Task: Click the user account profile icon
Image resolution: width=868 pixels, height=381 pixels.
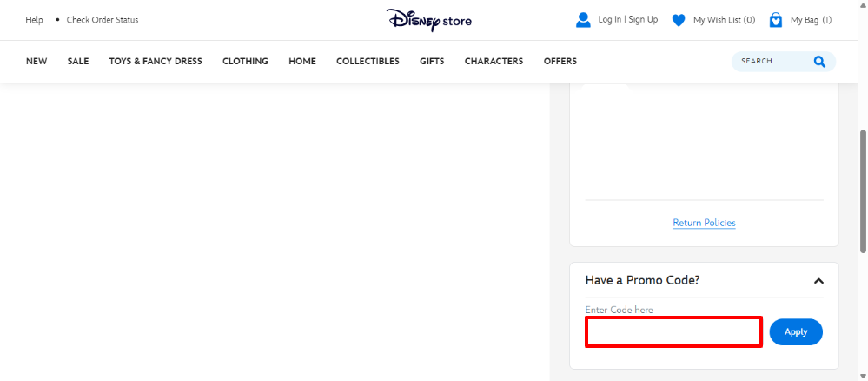Action: (583, 20)
